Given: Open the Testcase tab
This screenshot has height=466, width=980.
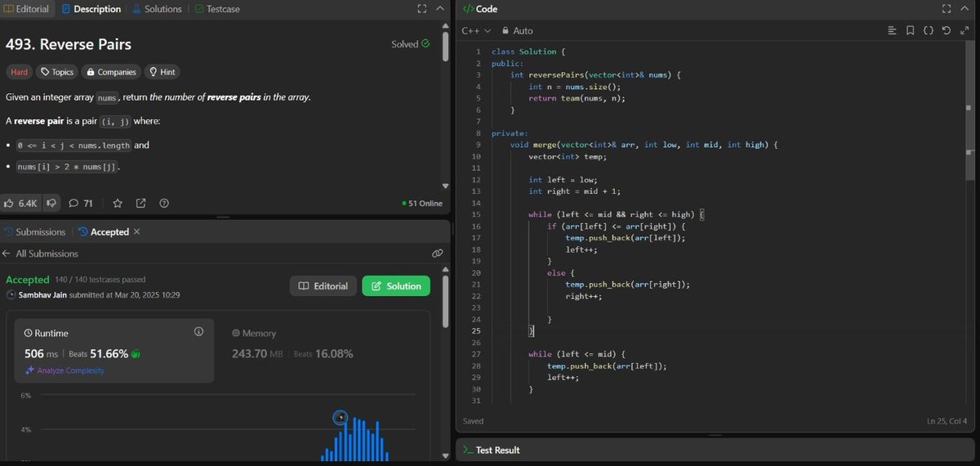Looking at the screenshot, I should (x=216, y=9).
